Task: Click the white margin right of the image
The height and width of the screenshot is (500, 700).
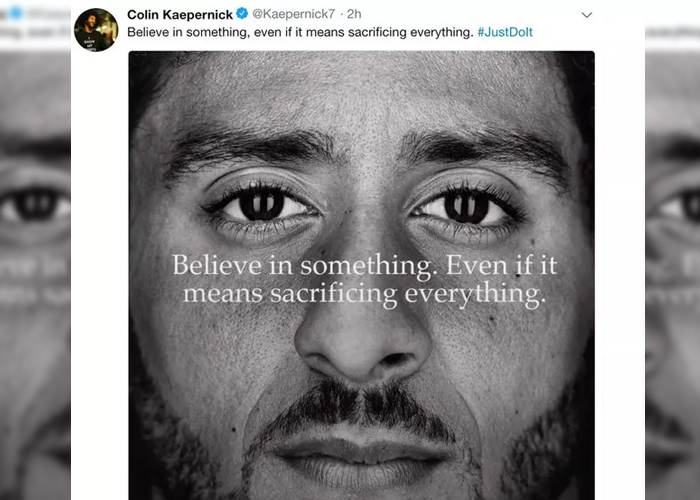Action: coord(620,275)
